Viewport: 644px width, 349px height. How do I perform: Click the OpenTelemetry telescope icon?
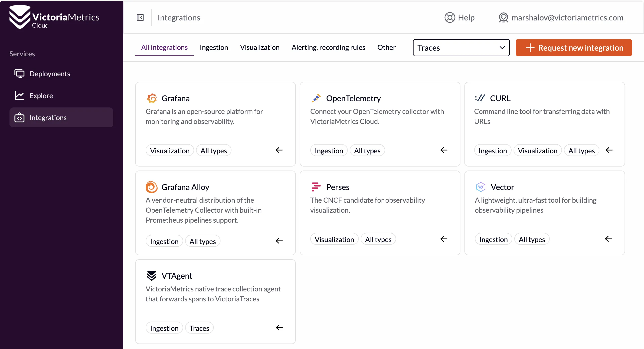pyautogui.click(x=316, y=98)
